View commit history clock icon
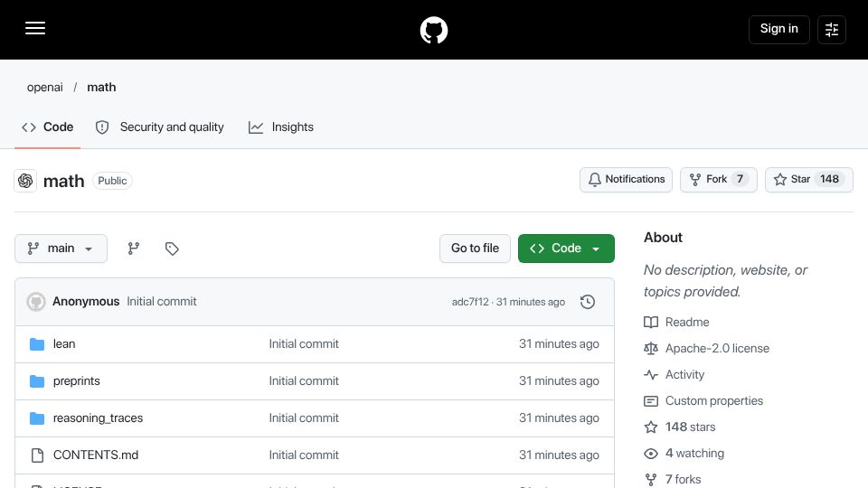 pos(588,302)
